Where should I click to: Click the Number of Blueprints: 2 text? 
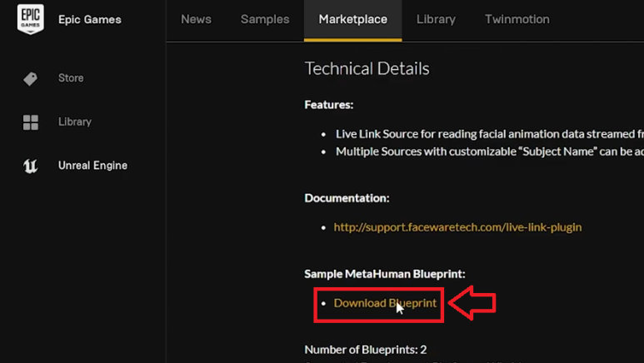pyautogui.click(x=366, y=350)
